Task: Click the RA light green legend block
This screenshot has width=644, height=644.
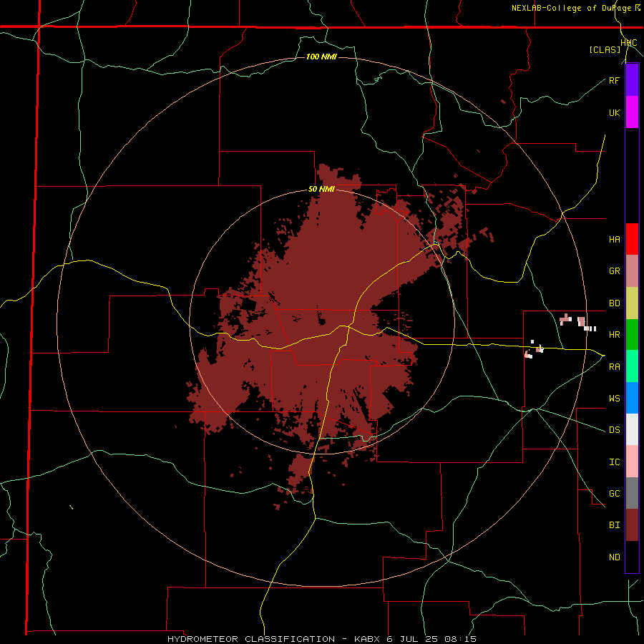Action: [632, 366]
